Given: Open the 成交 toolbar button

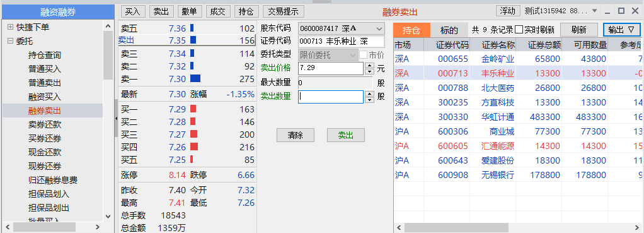Looking at the screenshot, I should point(218,11).
